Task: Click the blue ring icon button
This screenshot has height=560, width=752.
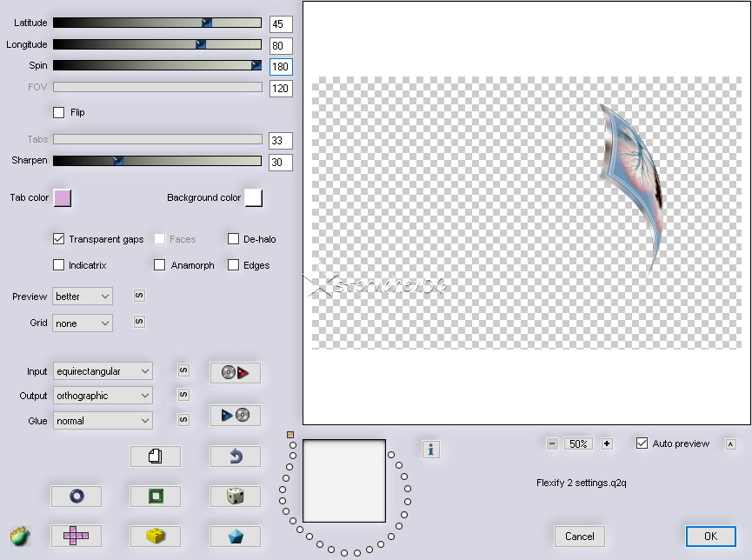Action: (76, 496)
